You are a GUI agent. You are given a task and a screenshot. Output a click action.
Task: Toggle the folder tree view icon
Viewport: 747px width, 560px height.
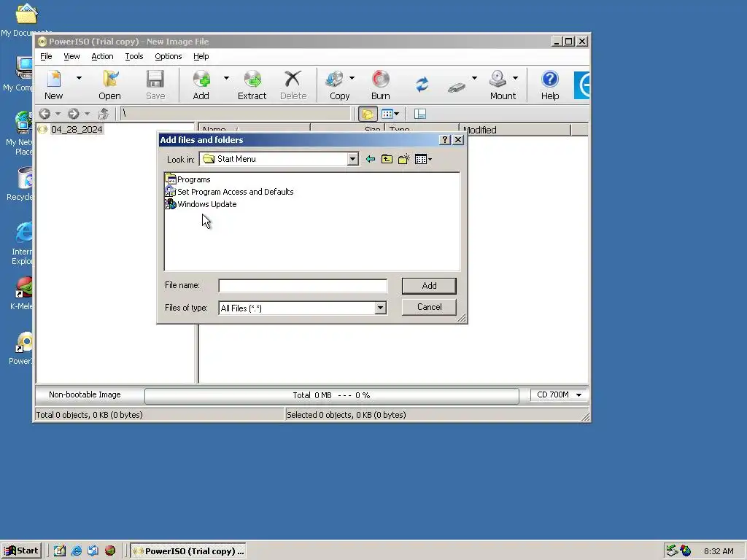coord(368,114)
